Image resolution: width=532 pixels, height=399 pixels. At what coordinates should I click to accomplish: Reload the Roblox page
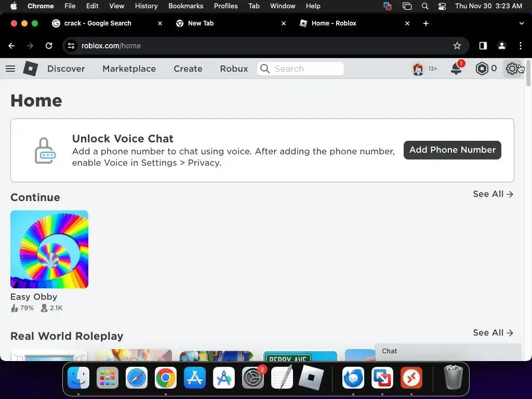coord(49,46)
